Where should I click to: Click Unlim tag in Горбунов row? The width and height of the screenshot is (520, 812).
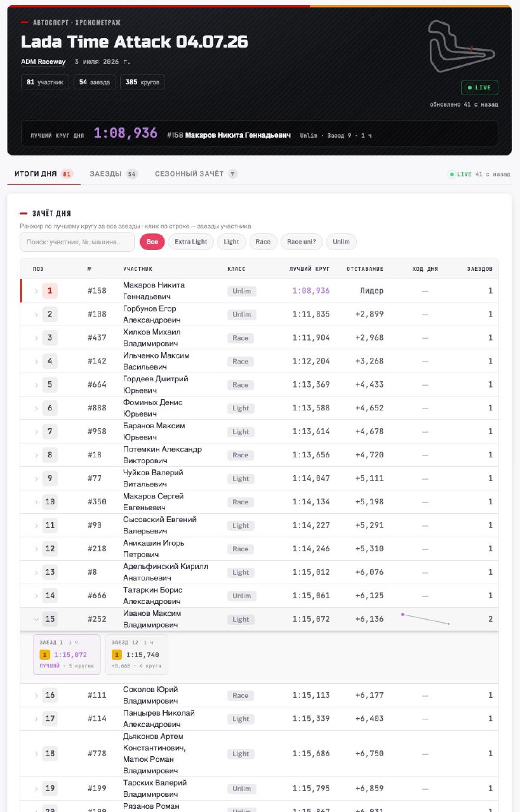[x=241, y=315]
